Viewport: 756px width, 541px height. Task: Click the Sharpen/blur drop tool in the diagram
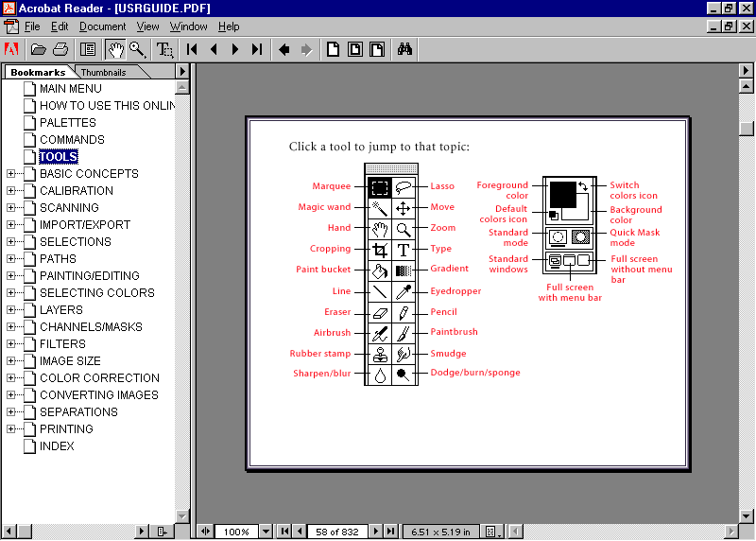(x=380, y=375)
